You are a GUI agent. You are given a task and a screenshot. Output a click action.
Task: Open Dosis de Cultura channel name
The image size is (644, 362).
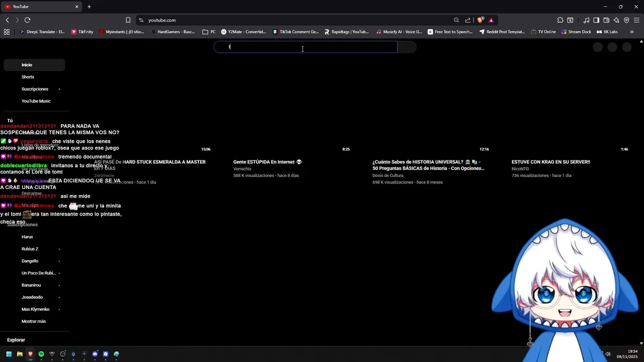[x=388, y=175]
